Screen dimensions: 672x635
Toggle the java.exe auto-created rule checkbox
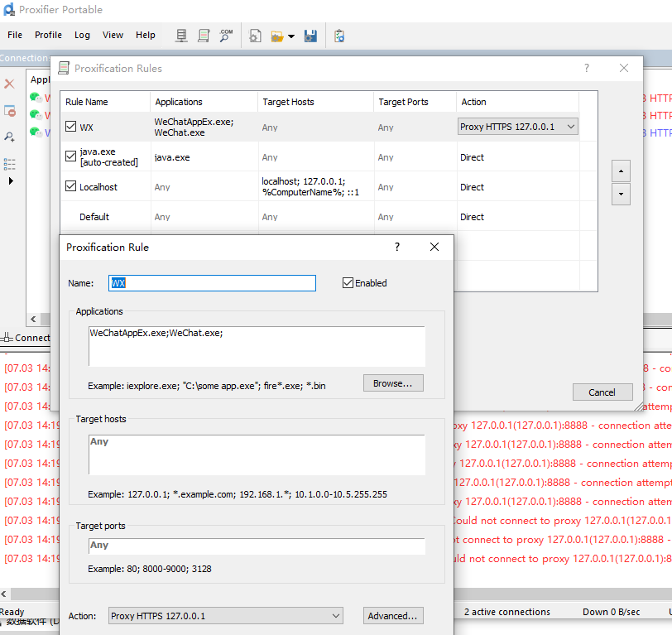coord(70,156)
